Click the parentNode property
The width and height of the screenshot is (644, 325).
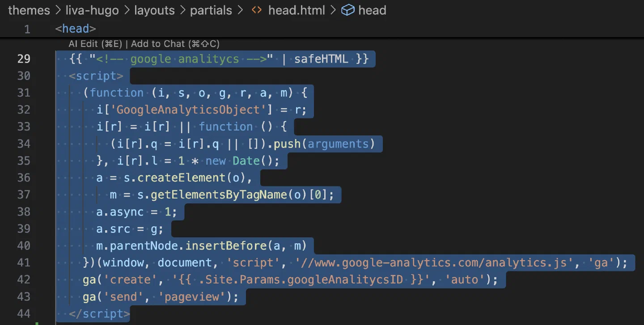pos(144,245)
